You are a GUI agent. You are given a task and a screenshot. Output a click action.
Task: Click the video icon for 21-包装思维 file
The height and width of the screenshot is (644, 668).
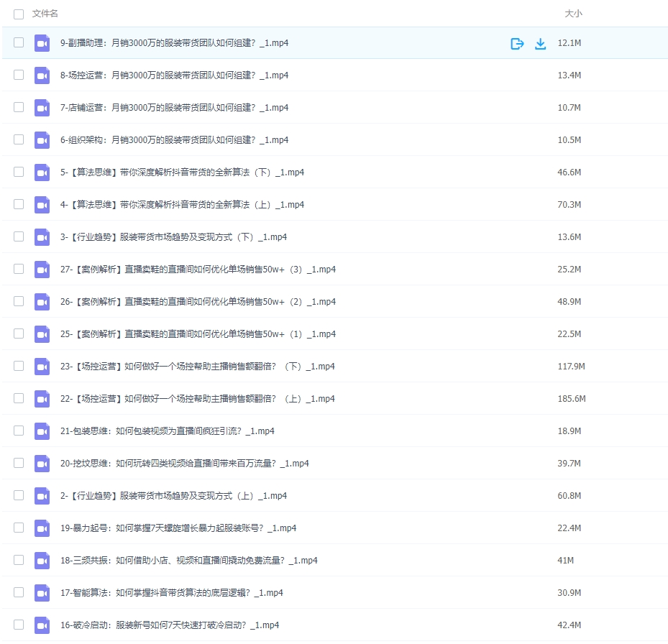42,431
